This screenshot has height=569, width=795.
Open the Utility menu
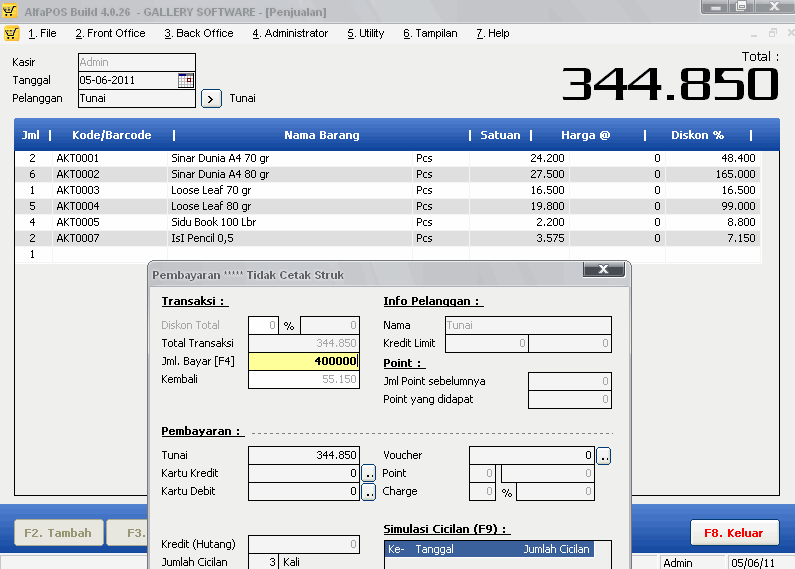[x=366, y=33]
